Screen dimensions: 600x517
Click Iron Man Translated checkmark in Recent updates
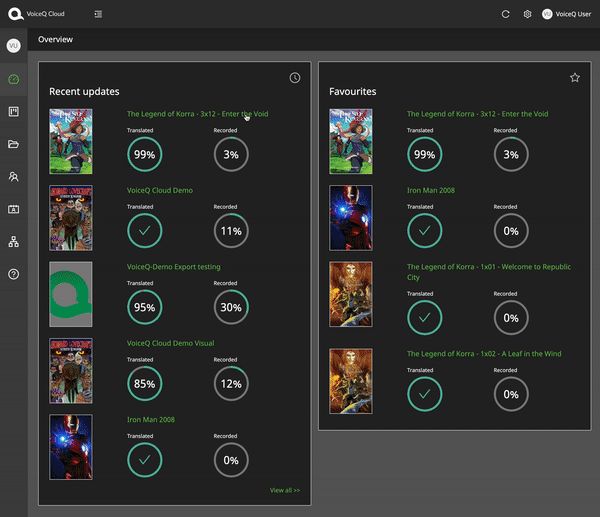[x=145, y=460]
